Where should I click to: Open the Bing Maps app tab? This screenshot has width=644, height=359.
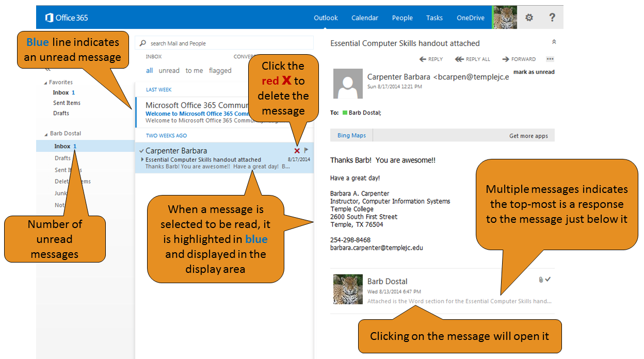pos(351,136)
